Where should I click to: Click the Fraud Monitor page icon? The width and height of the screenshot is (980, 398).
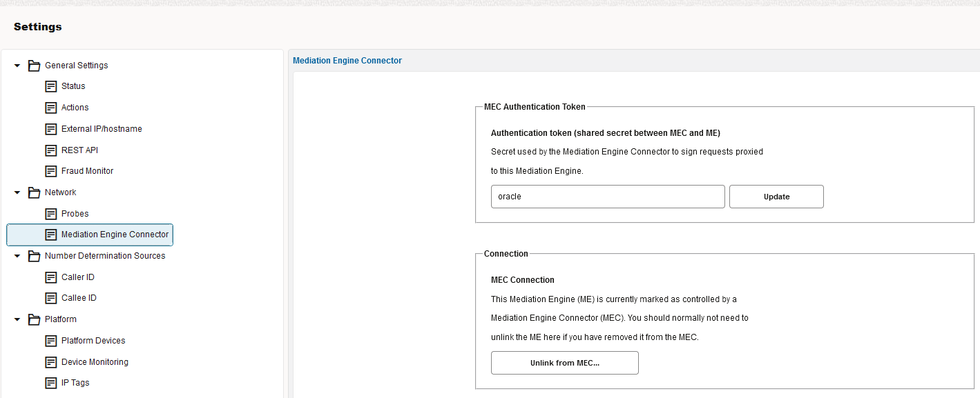50,171
